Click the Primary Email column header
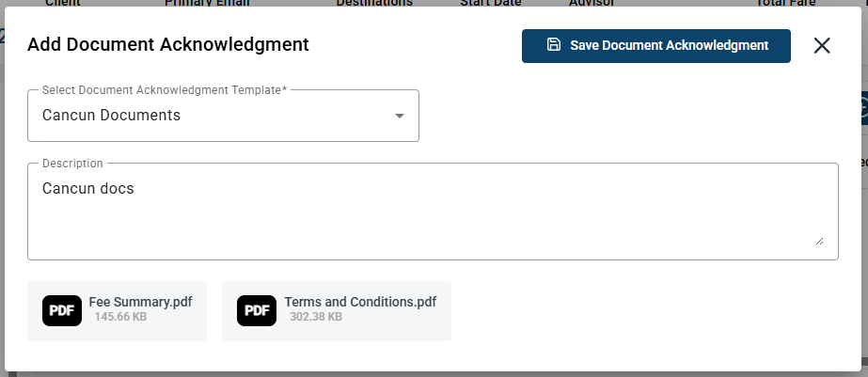Screen dimensions: 868x377 (x=207, y=3)
